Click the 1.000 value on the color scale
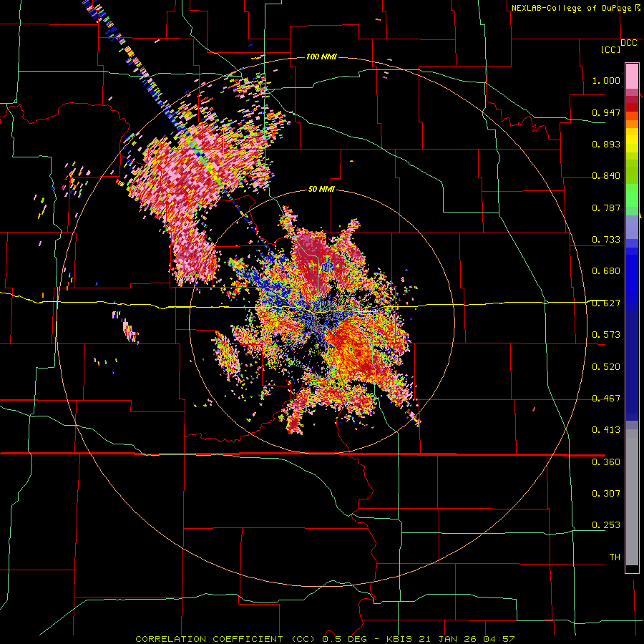Image resolution: width=644 pixels, height=644 pixels. tap(606, 80)
